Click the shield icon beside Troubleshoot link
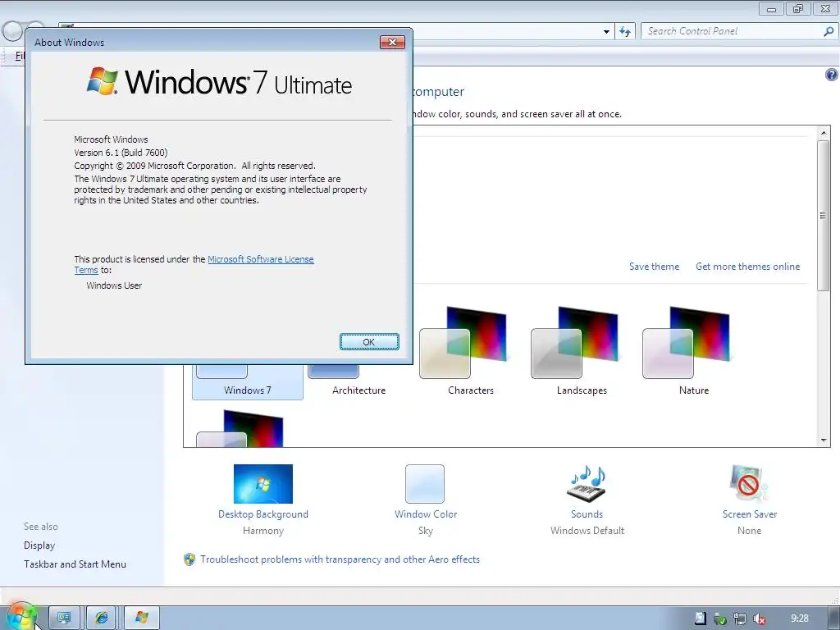This screenshot has height=630, width=840. (189, 559)
